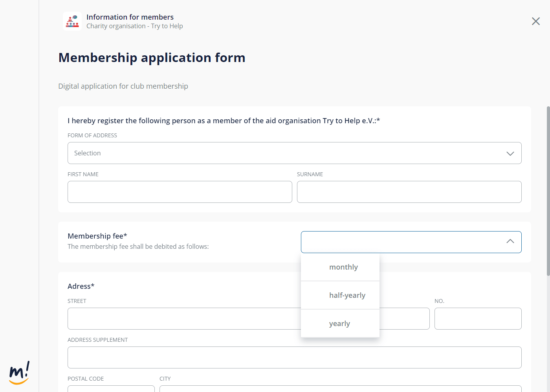550x392 pixels.
Task: Focus the Surname input field
Action: tap(409, 192)
